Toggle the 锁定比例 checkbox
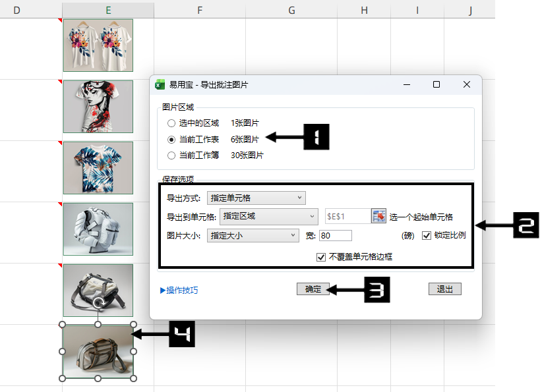The image size is (540, 392). tap(427, 235)
